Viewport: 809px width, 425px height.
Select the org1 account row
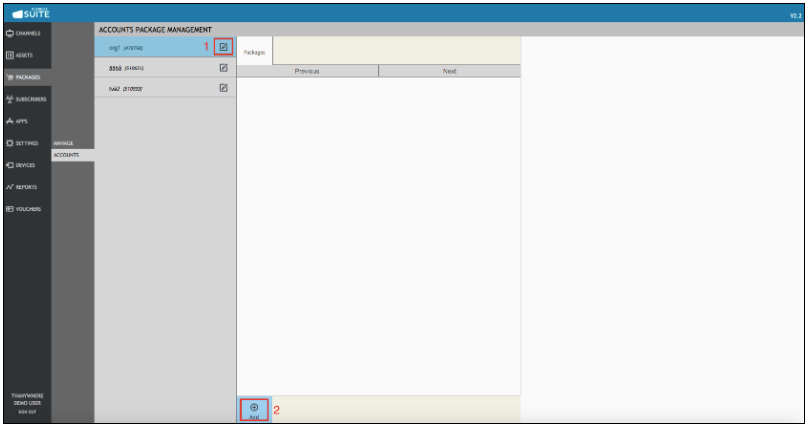165,47
